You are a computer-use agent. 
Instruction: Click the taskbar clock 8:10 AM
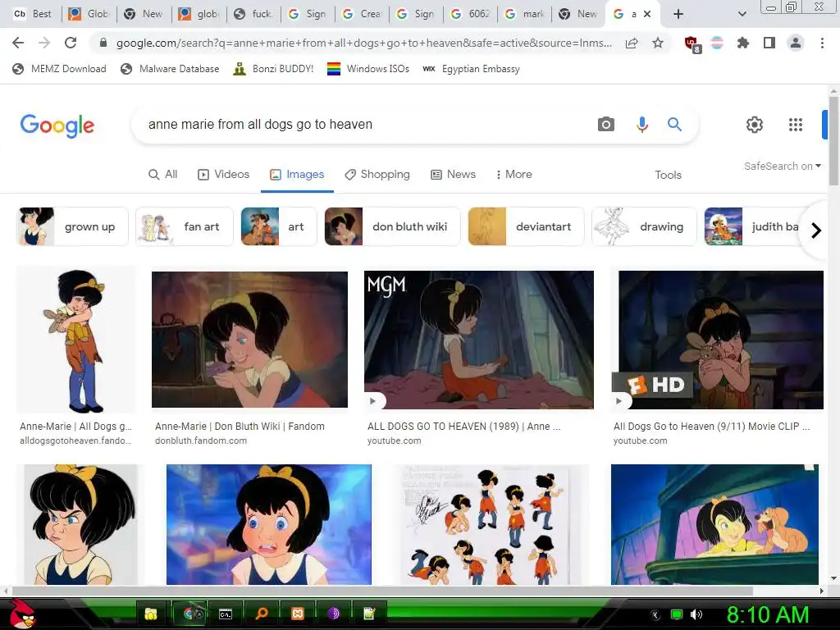[x=767, y=614]
